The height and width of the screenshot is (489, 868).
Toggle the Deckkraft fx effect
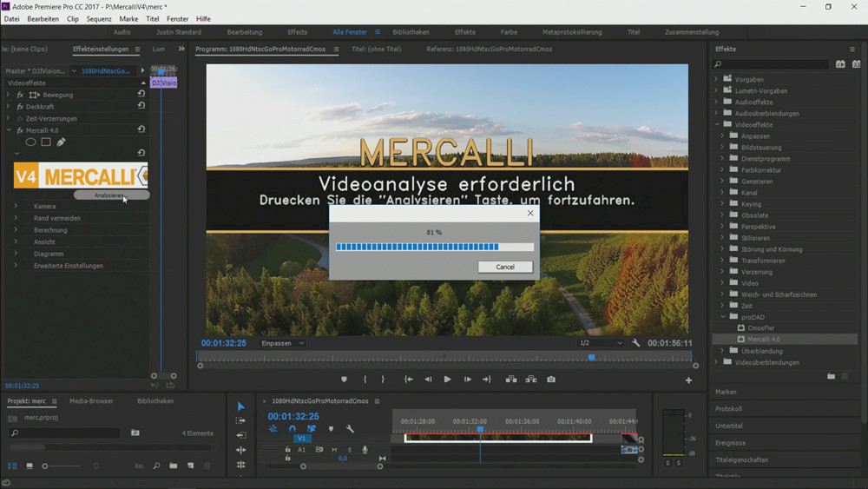click(x=20, y=106)
